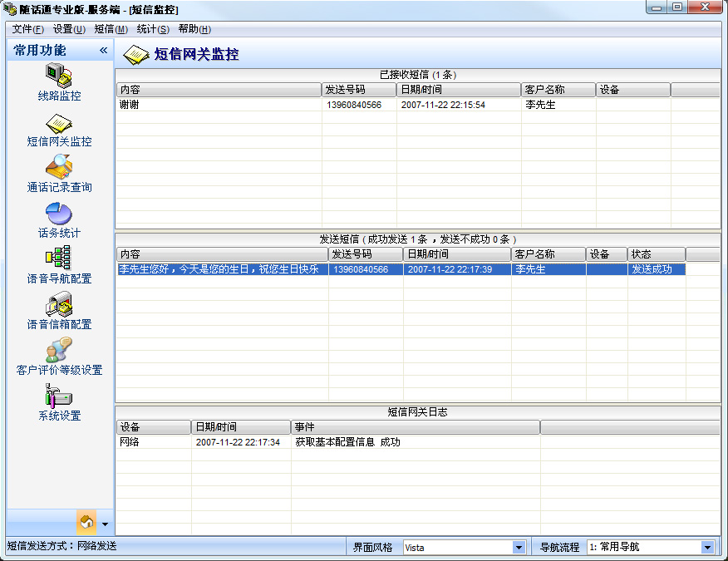Sort gateway log by 日期/时间 column

click(x=241, y=427)
